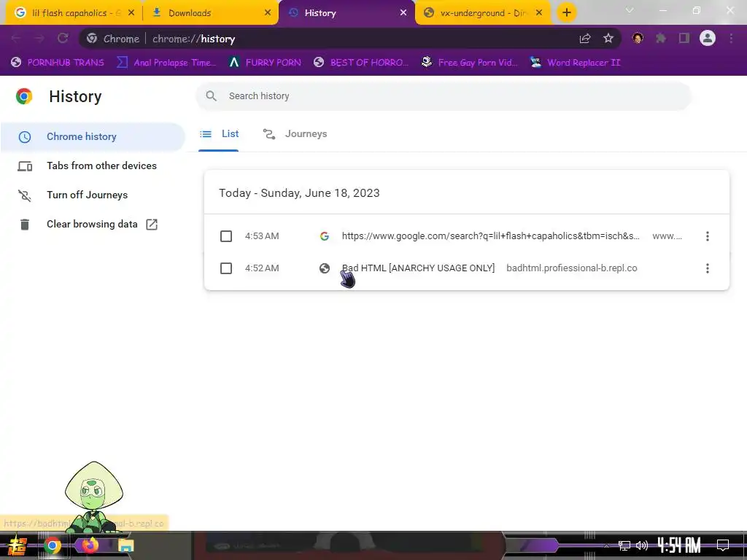Click Turn off Journeys
747x560 pixels.
click(x=93, y=195)
